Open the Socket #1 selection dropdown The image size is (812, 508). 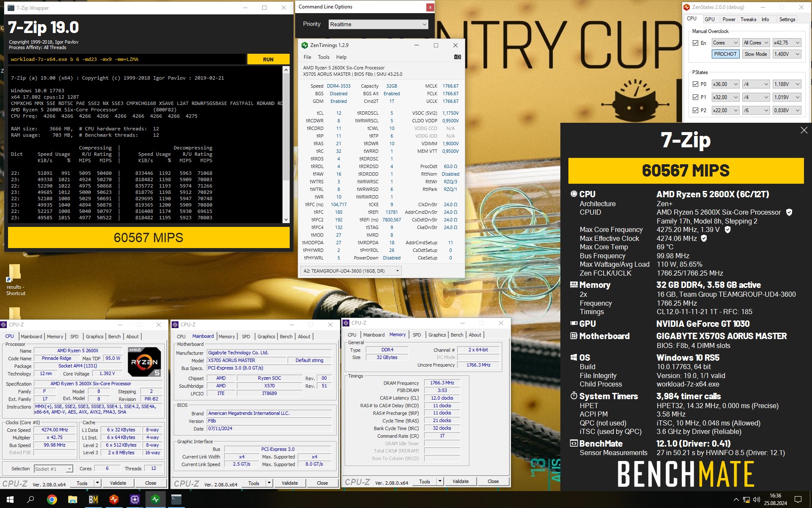53,469
